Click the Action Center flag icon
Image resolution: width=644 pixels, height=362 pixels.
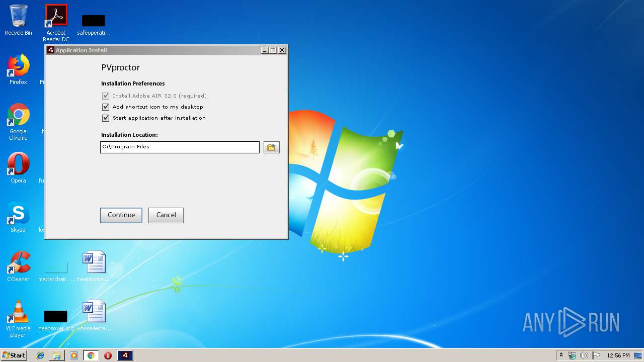point(596,355)
